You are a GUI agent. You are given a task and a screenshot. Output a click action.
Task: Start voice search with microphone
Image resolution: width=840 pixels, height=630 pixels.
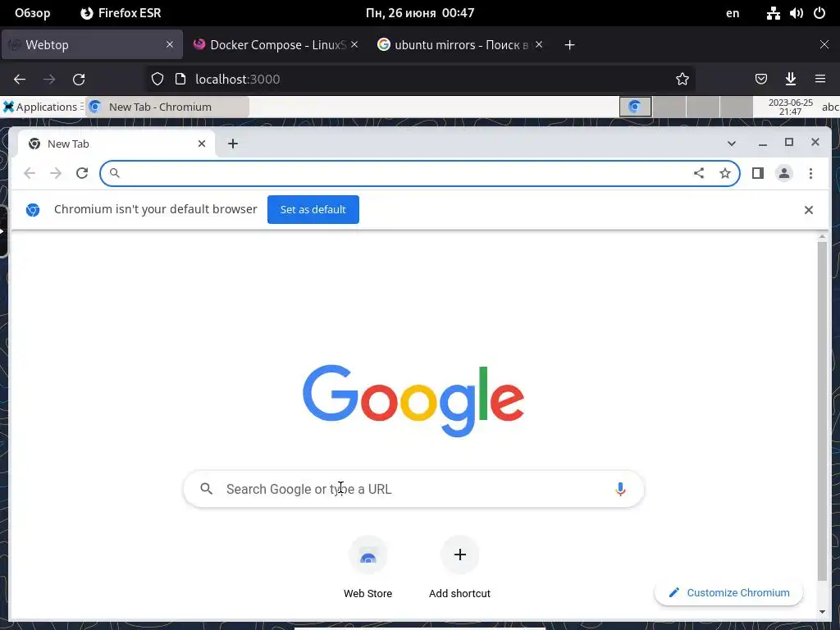coord(620,489)
